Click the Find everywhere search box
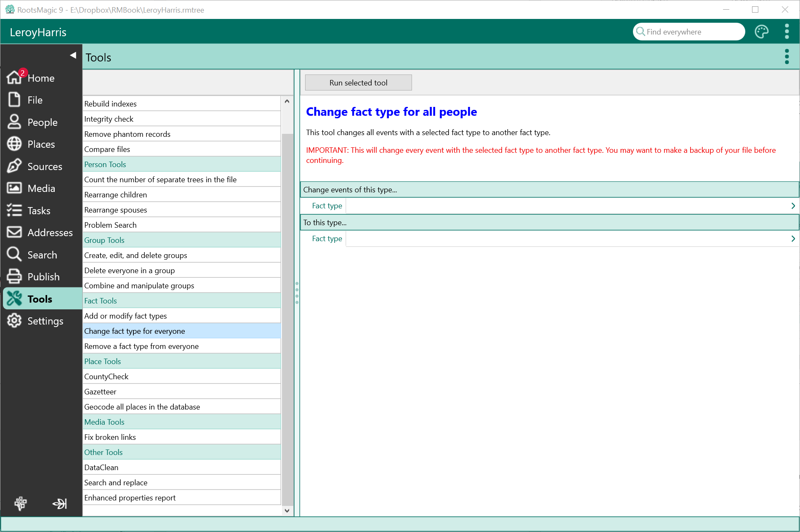The width and height of the screenshot is (800, 532). point(690,32)
